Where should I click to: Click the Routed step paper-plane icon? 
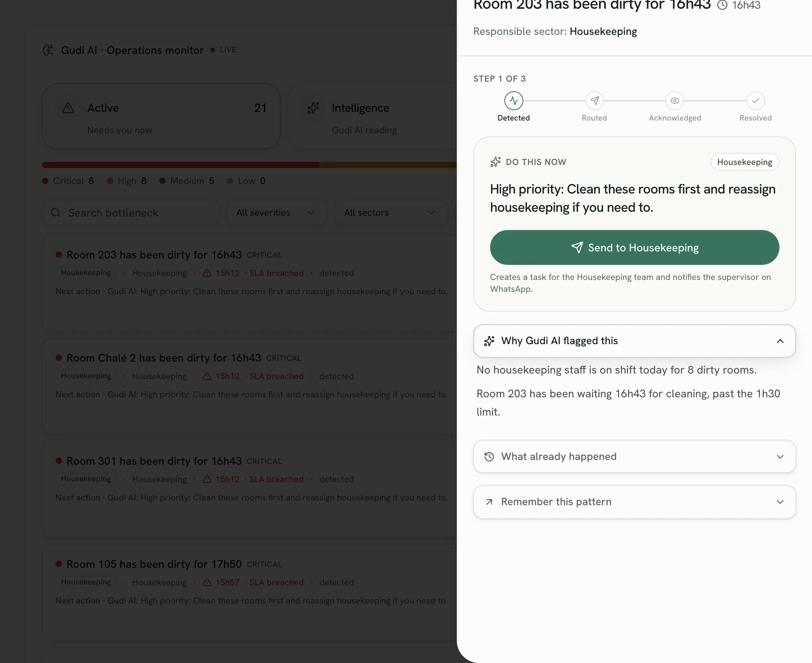[x=594, y=101]
